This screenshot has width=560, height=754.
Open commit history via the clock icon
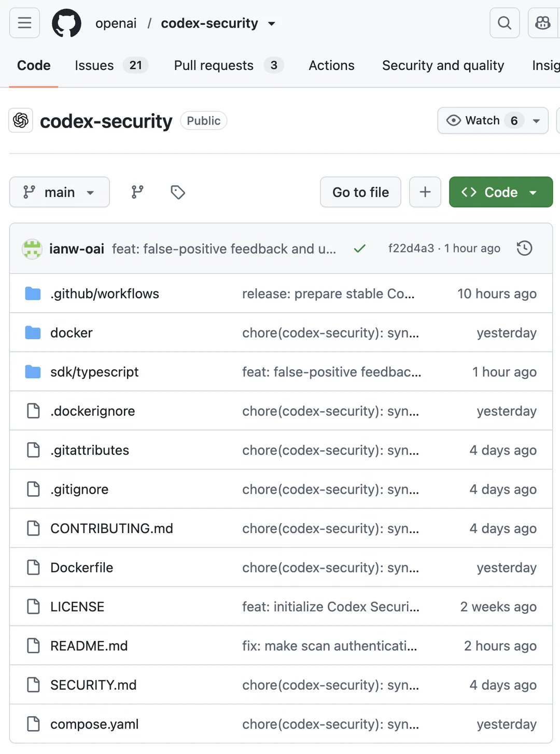coord(525,248)
